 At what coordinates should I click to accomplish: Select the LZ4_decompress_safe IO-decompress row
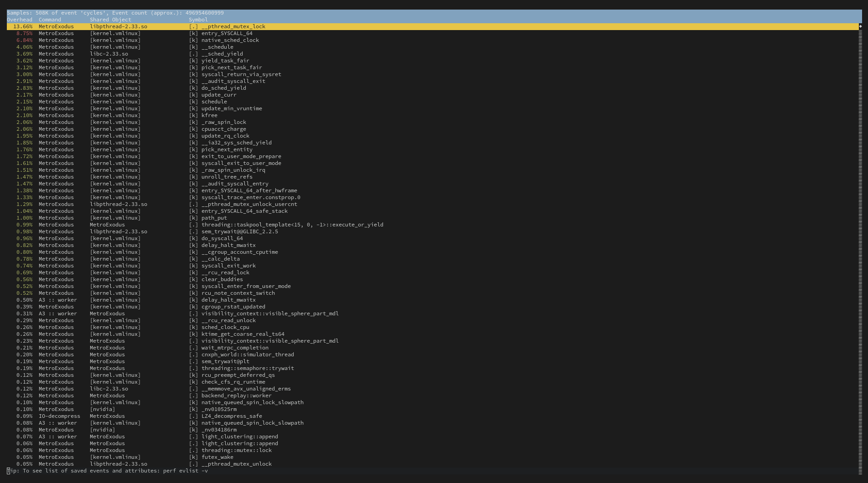point(232,416)
